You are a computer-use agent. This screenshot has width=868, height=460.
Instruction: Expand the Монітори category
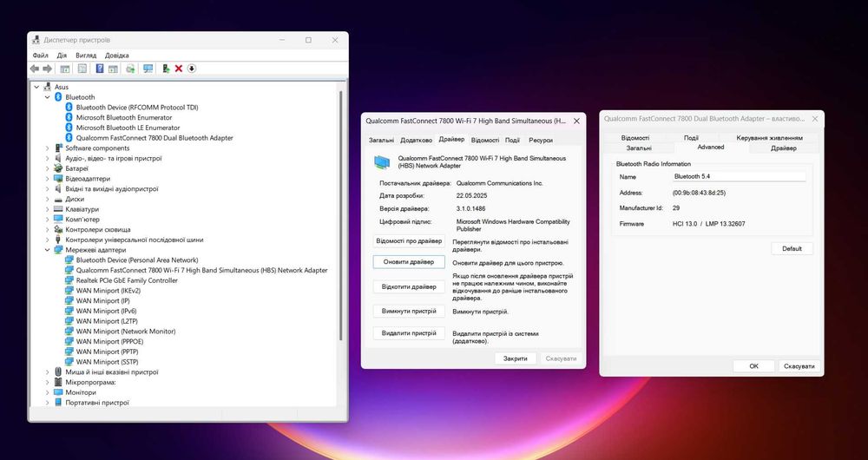[48, 392]
